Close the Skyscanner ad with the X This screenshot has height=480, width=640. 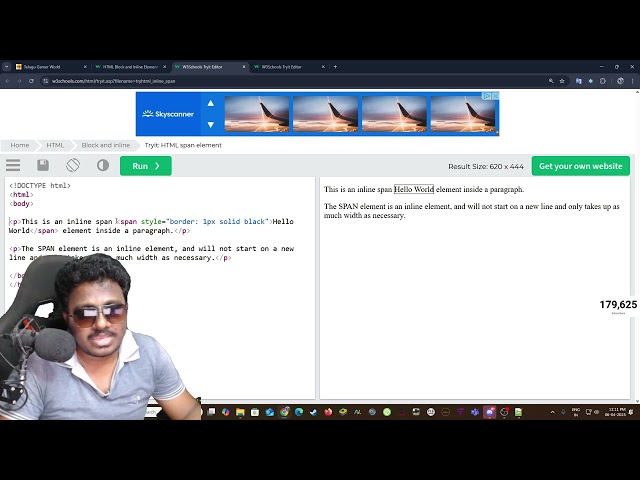pyautogui.click(x=495, y=96)
